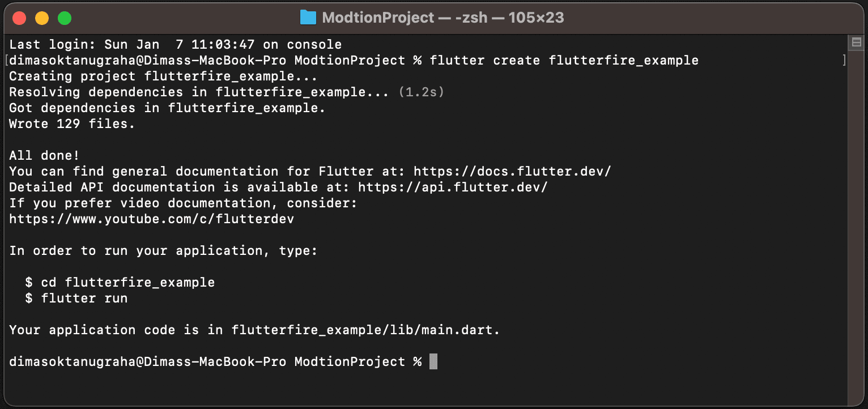868x409 pixels.
Task: Click the gray '(1.2s)' timing text
Action: click(x=422, y=92)
